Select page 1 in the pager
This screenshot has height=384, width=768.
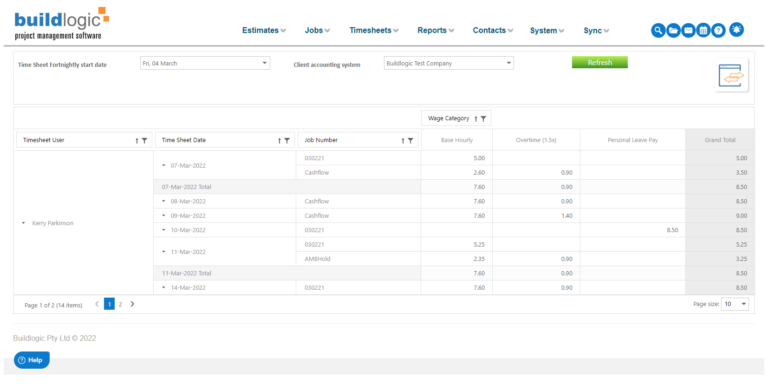coord(109,304)
